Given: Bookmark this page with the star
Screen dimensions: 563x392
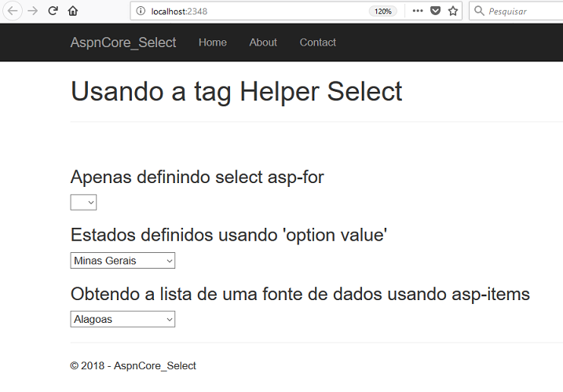Looking at the screenshot, I should (x=453, y=11).
